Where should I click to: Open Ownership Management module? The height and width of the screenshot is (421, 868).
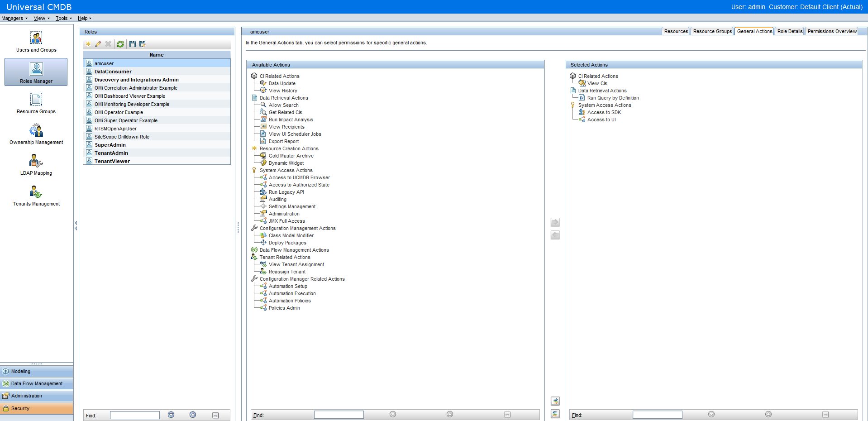click(x=36, y=134)
